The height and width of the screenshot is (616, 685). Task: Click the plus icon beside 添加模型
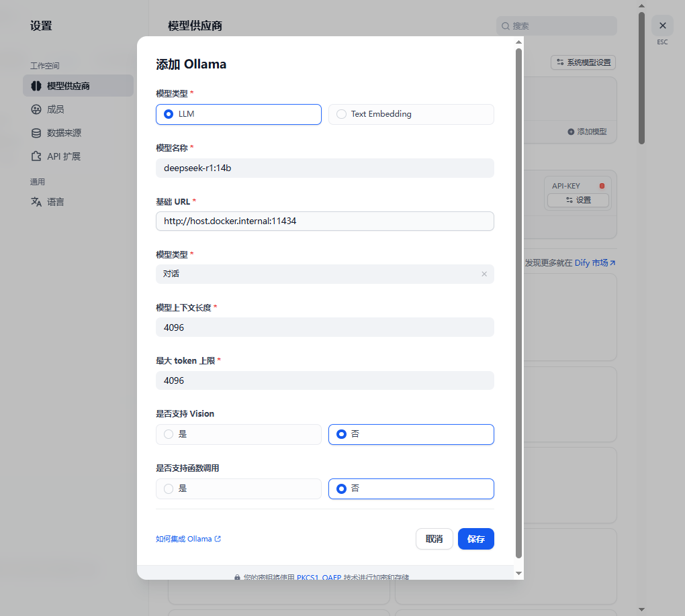[571, 132]
